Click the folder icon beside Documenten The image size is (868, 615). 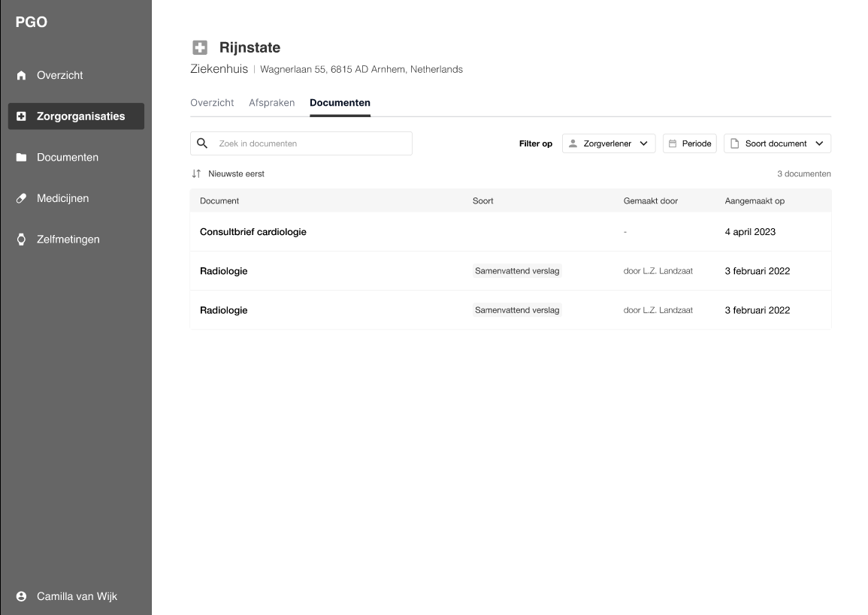pyautogui.click(x=21, y=158)
